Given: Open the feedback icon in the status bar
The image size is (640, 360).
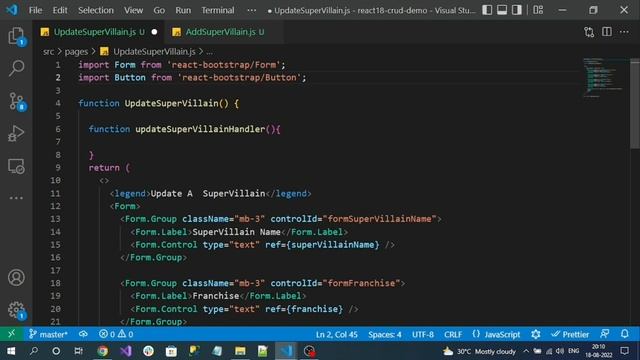Looking at the screenshot, I should pos(605,334).
